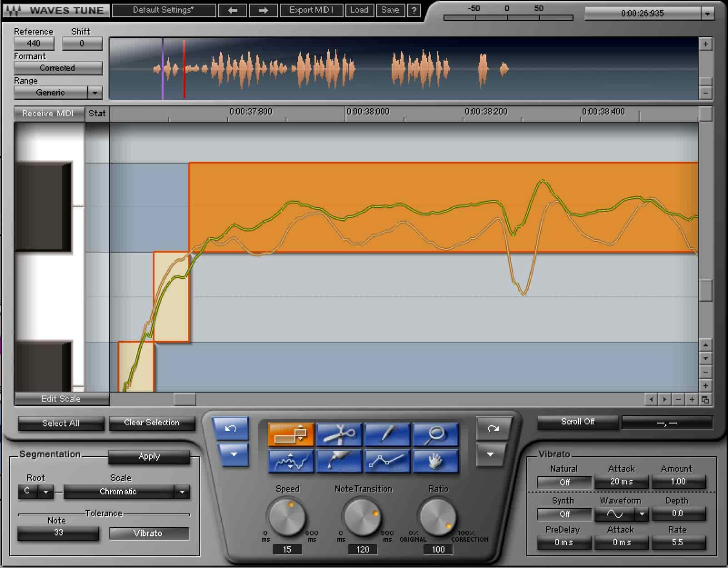Select the Line tool

point(387,461)
